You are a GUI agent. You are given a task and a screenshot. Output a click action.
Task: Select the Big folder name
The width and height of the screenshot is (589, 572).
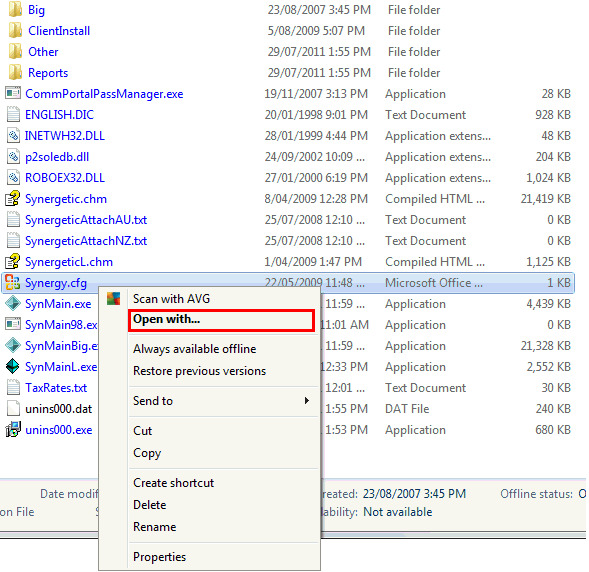(36, 11)
